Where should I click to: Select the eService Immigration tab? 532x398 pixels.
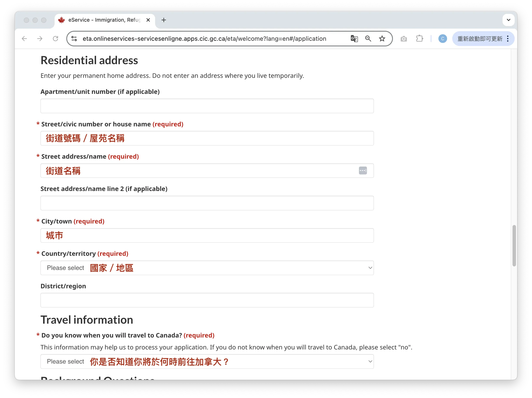click(104, 20)
